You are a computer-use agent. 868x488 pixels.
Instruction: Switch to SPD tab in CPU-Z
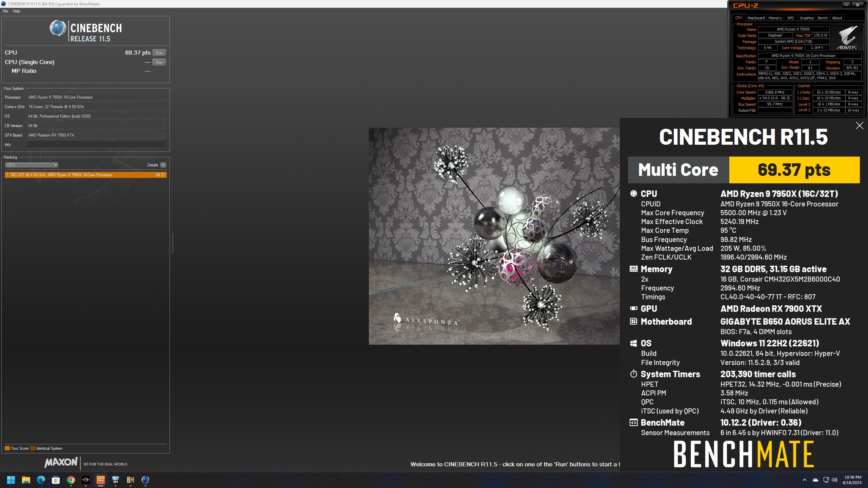791,18
